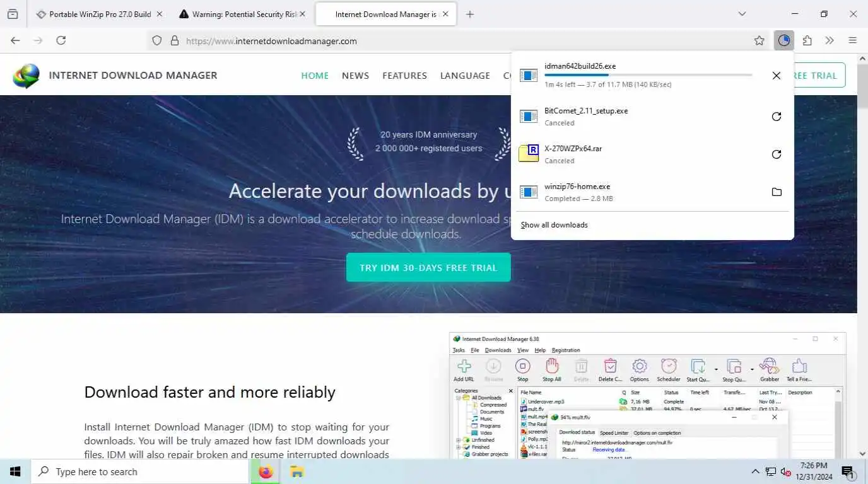Click the idman642build26.exe file icon
The width and height of the screenshot is (868, 484).
529,76
